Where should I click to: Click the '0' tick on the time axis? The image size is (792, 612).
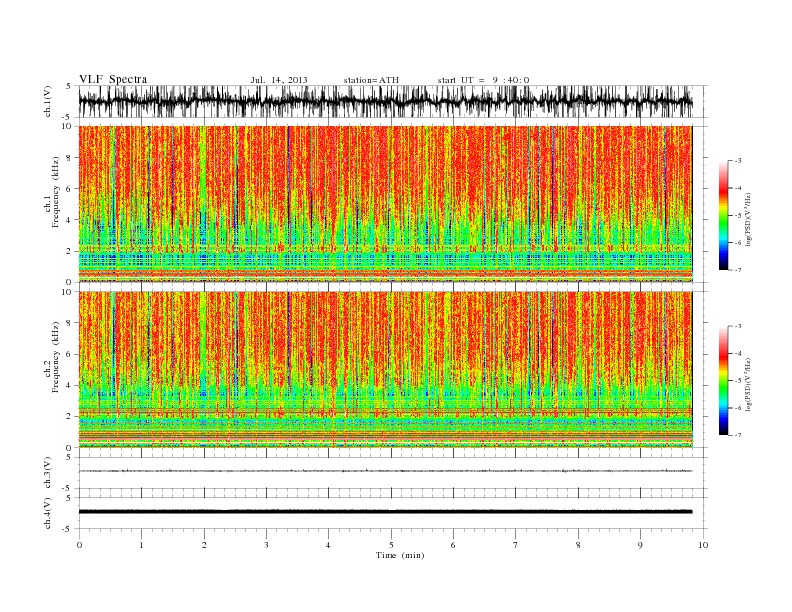79,545
